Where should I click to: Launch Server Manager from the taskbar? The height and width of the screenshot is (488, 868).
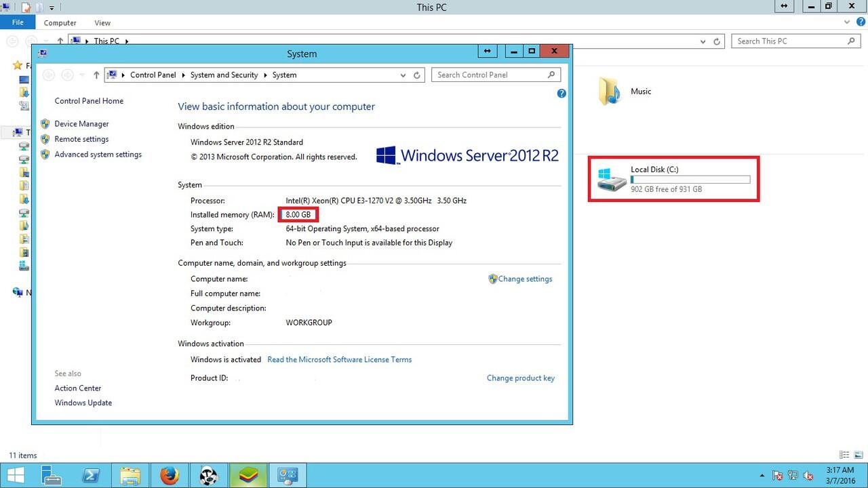pos(52,475)
